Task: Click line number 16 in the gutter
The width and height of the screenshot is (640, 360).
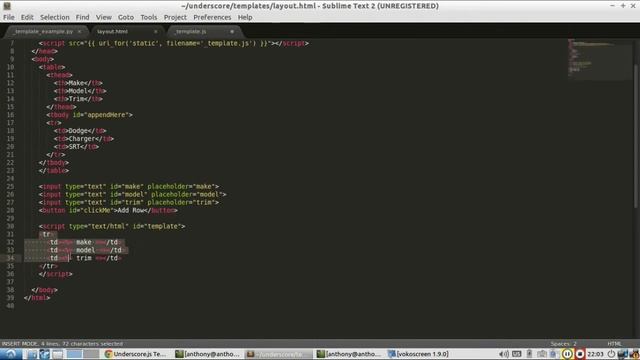Action: [10, 115]
